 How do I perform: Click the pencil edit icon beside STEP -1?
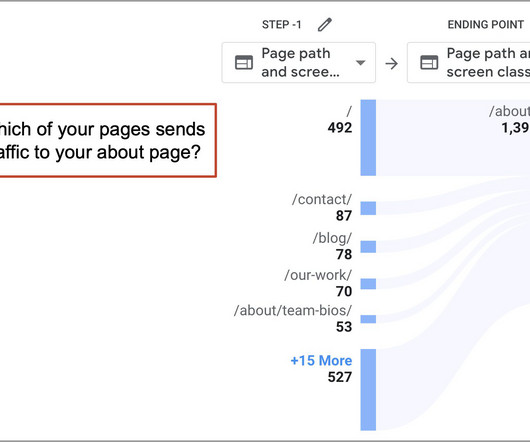coord(325,25)
